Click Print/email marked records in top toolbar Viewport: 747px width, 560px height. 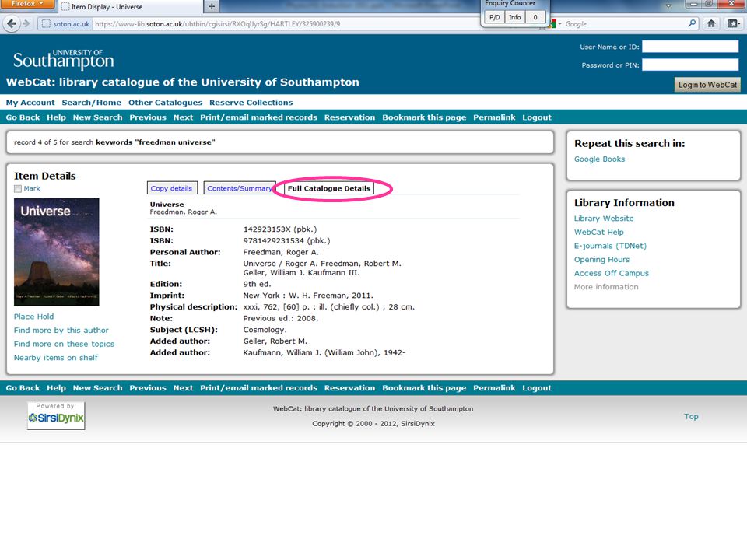[x=258, y=117]
